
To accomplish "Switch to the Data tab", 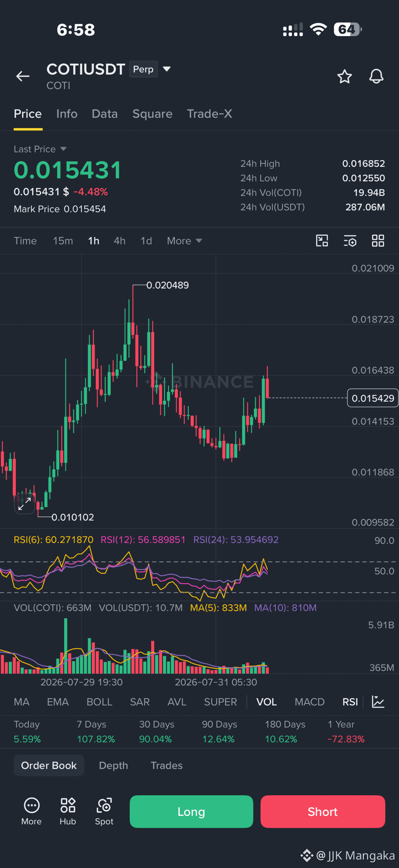I will tap(105, 114).
